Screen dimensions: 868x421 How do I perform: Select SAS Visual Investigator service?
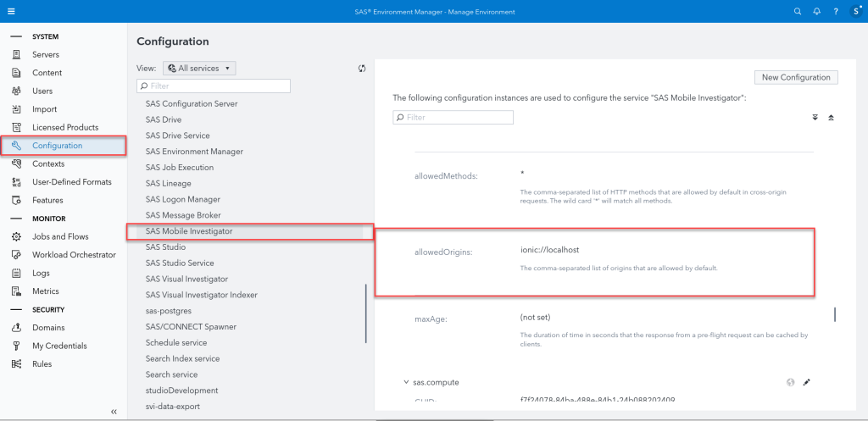186,279
